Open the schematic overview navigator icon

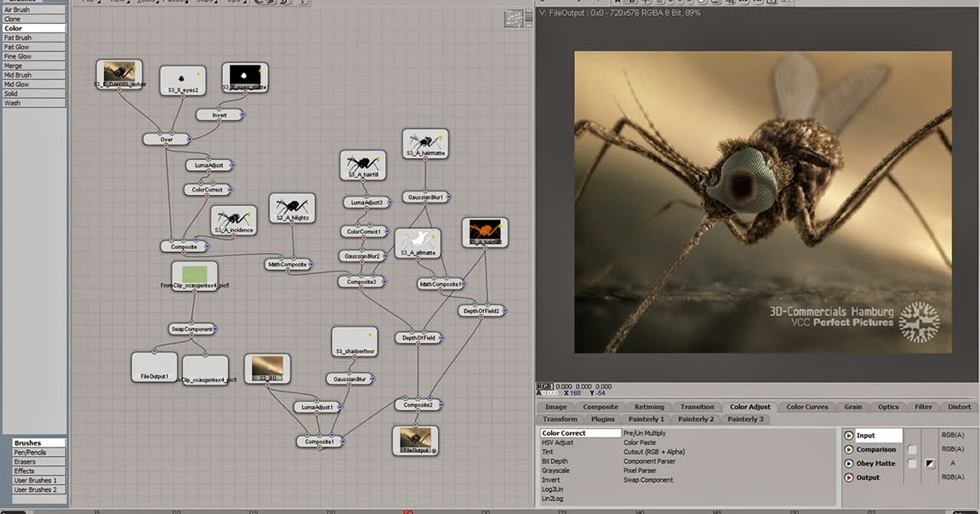514,19
